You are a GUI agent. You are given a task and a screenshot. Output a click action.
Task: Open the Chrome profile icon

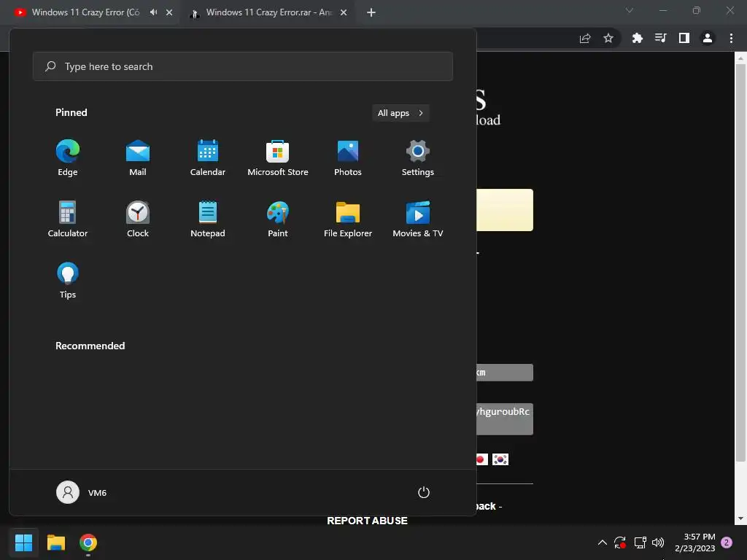[x=708, y=38]
